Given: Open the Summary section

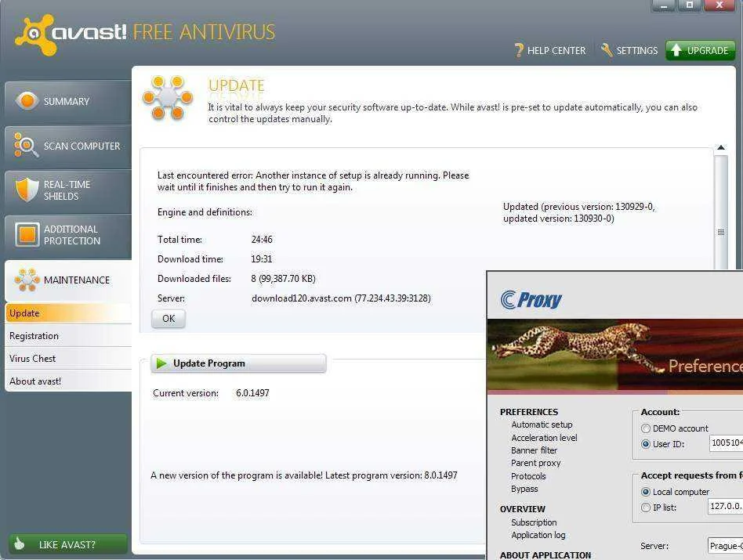Looking at the screenshot, I should point(67,101).
